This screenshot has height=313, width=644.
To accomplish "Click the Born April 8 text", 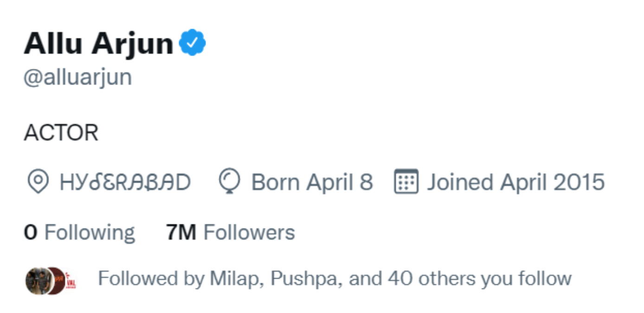I will [x=312, y=182].
